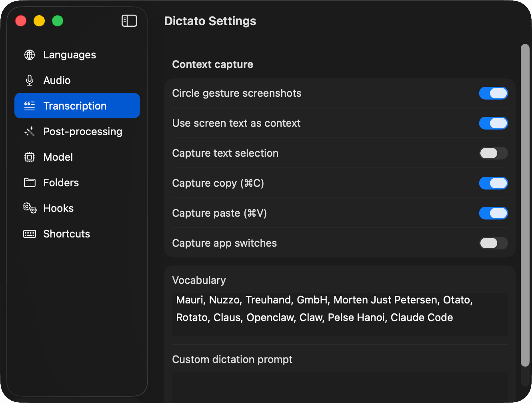Select the Model chip icon
The height and width of the screenshot is (403, 532).
[29, 157]
